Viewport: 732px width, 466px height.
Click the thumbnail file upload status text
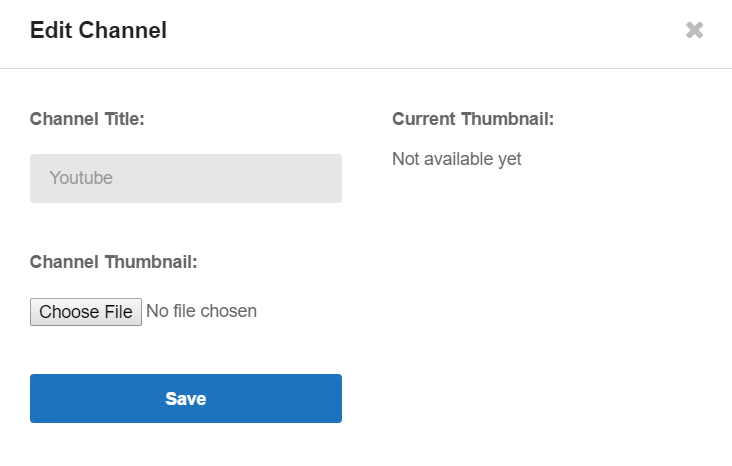pos(201,311)
